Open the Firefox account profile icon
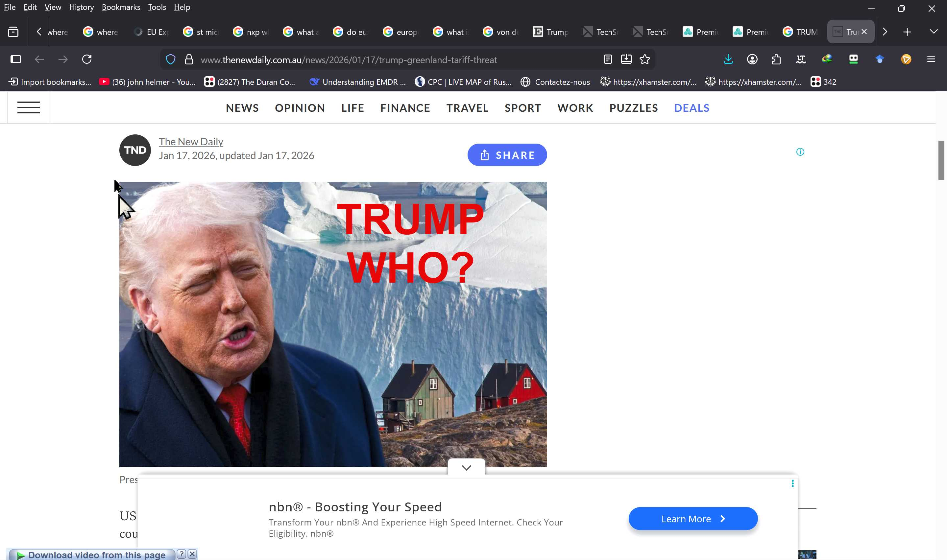This screenshot has width=947, height=560. coord(752,59)
